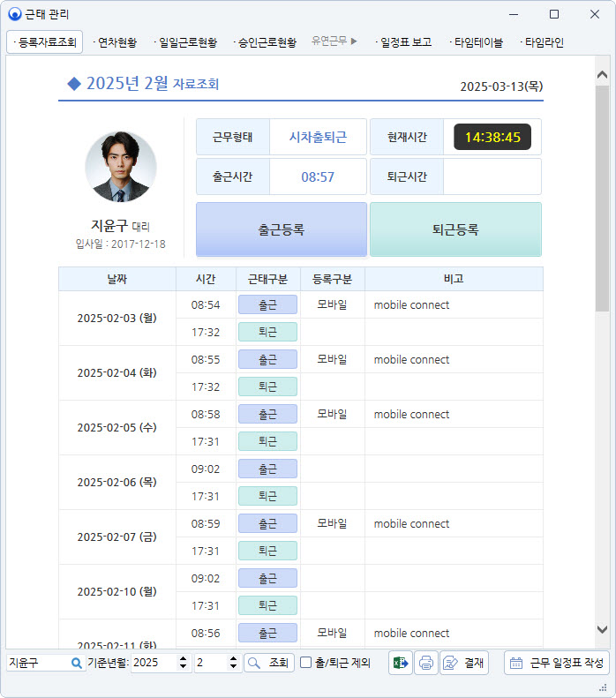The image size is (616, 698).
Task: Toggle the 출/퇴근 제외 checkbox
Action: [306, 663]
